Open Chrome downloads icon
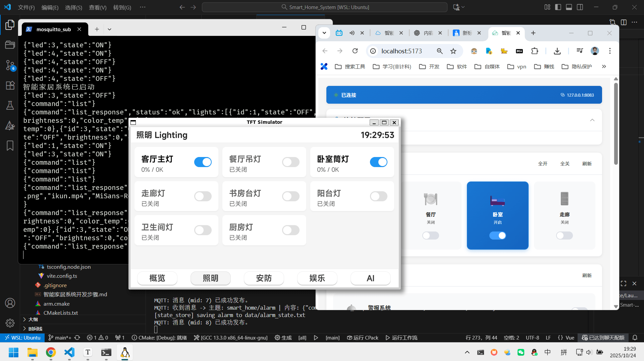The image size is (644, 361). tap(557, 51)
